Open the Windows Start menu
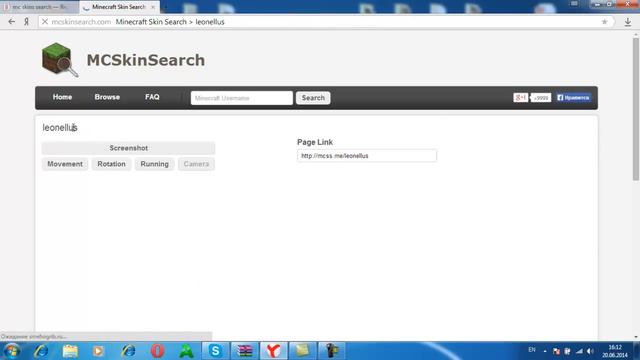The height and width of the screenshot is (360, 640). (11, 351)
